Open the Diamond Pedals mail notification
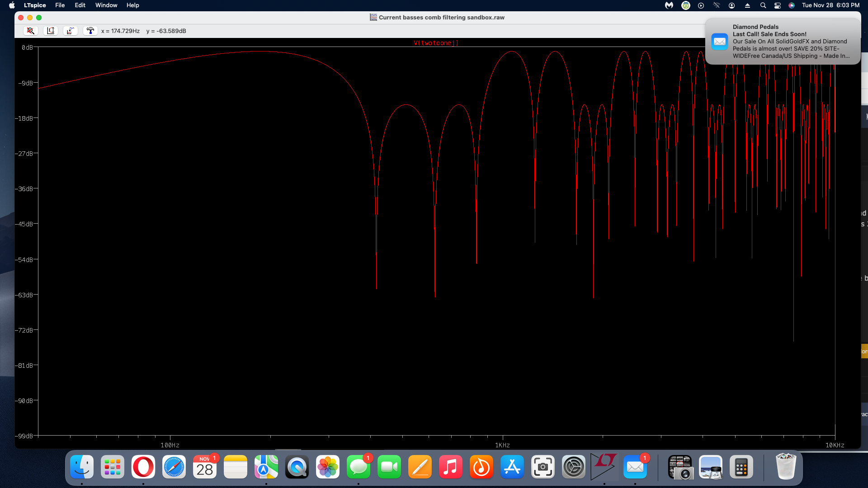 point(783,41)
